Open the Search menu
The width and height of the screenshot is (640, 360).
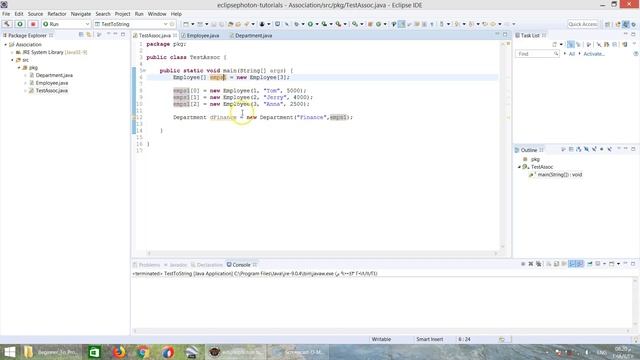103,14
